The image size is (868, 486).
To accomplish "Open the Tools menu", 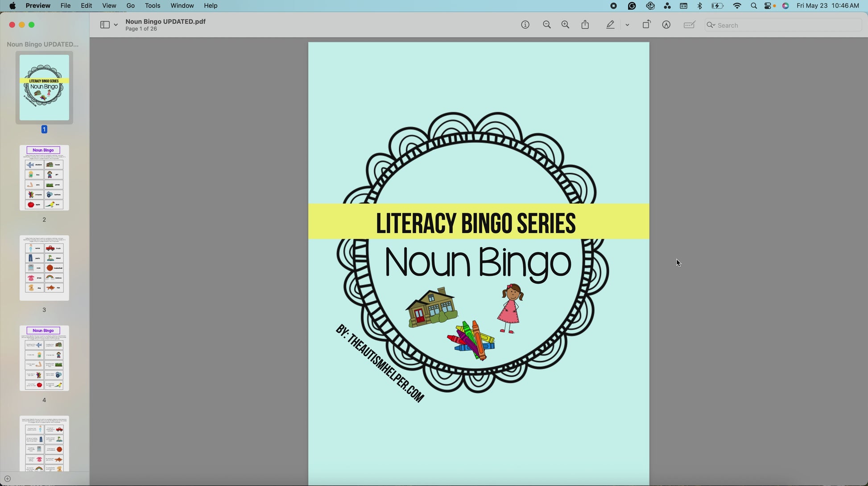I will point(152,6).
